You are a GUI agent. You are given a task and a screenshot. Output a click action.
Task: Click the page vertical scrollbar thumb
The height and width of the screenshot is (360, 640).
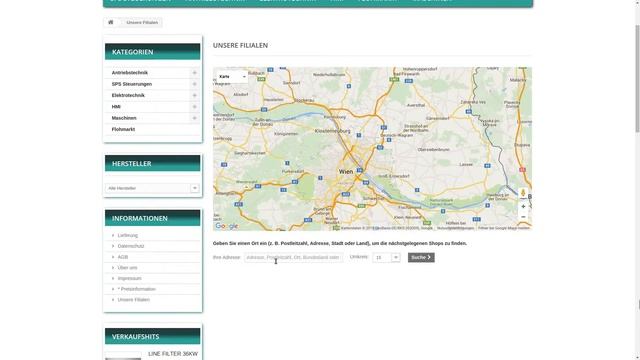pos(637,78)
